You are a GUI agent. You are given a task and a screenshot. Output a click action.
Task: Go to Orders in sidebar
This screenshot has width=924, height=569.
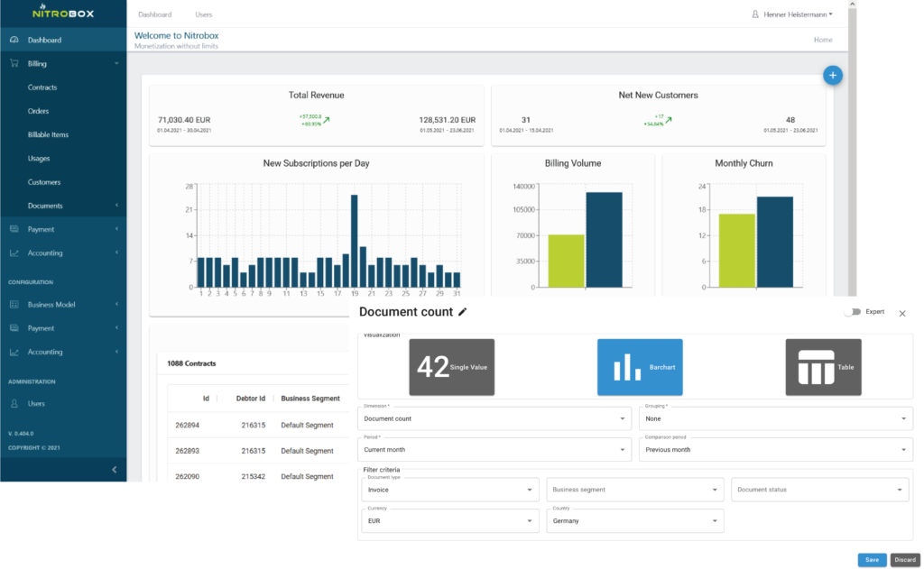tap(38, 111)
